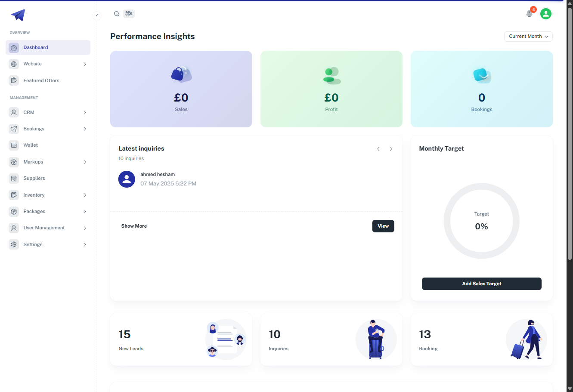Expand the Inventory menu chevron
Viewport: 573px width, 392px height.
[85, 195]
